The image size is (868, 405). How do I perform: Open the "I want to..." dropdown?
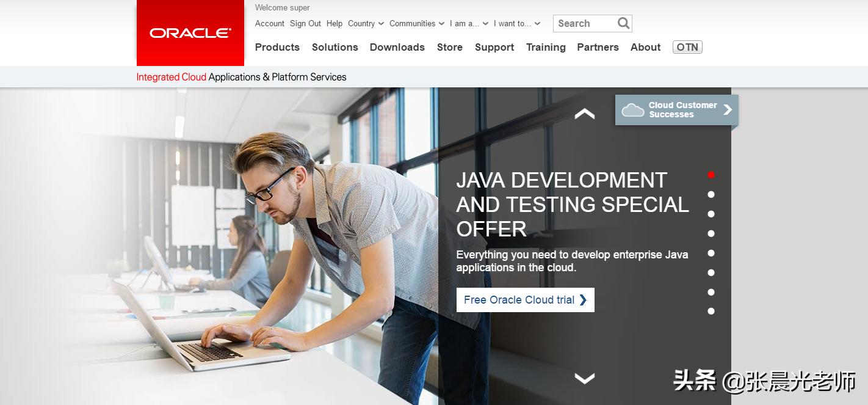tap(516, 23)
